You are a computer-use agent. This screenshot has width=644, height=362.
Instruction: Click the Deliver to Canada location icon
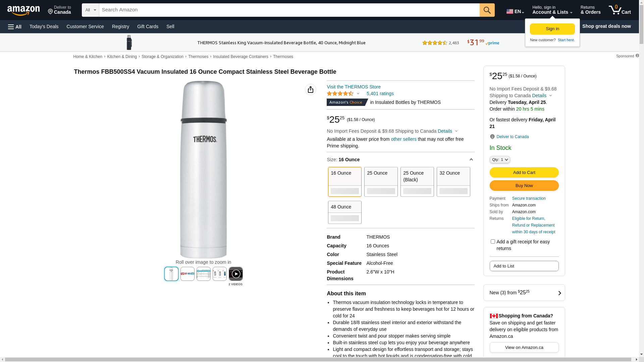tap(492, 137)
